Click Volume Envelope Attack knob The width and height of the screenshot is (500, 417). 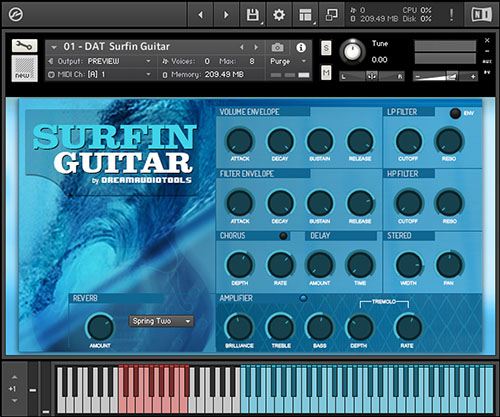(240, 141)
